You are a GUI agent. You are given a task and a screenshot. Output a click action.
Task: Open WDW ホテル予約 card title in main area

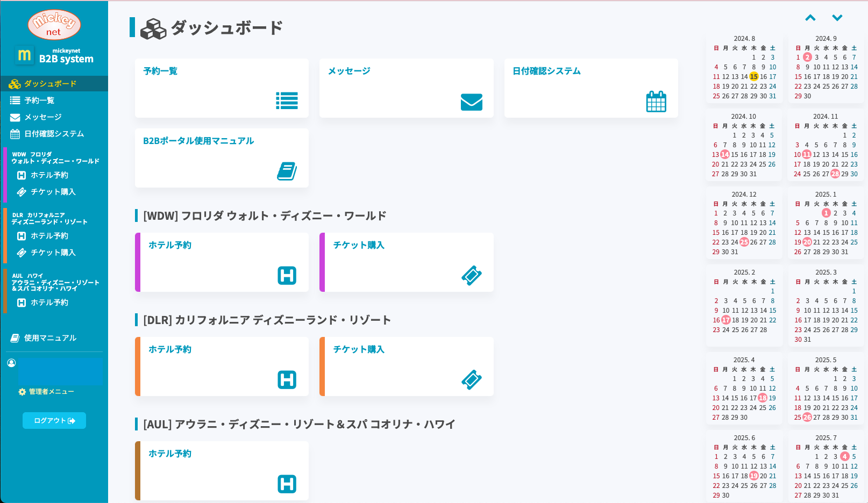(x=170, y=245)
